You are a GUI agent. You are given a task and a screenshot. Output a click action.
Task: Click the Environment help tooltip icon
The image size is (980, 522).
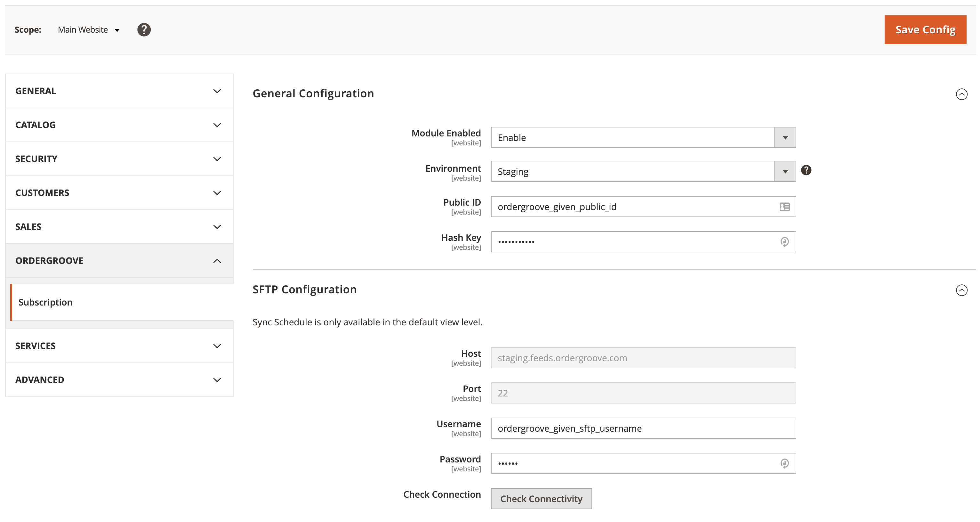pos(806,170)
